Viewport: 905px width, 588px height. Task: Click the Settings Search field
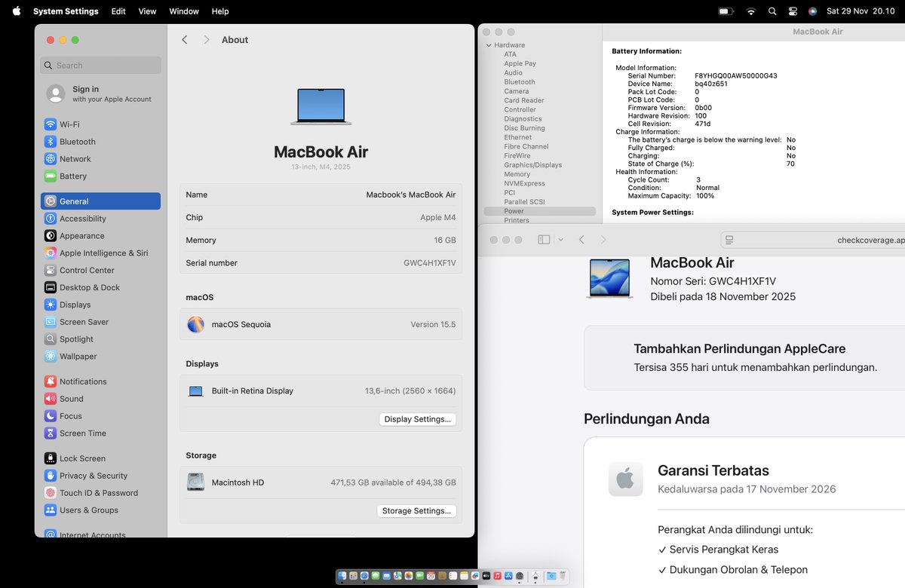pos(100,66)
